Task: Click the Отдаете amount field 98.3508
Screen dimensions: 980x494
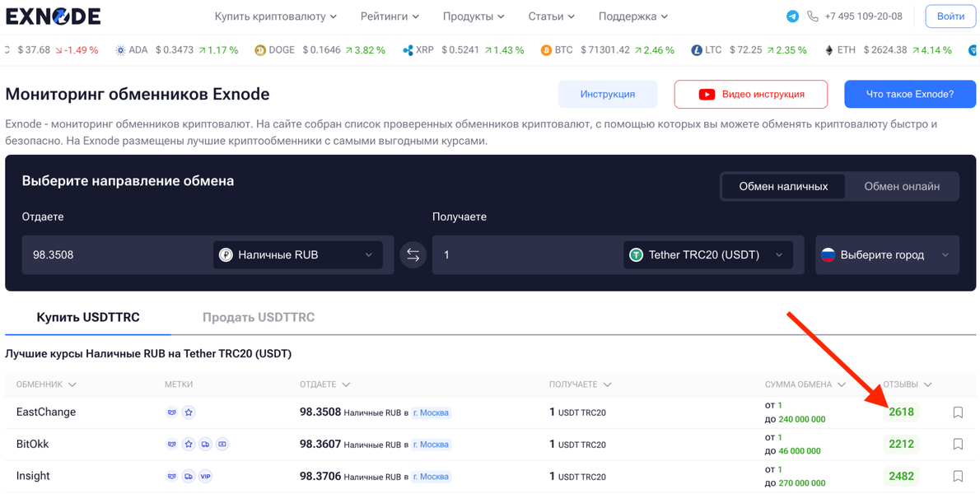Action: [x=118, y=254]
